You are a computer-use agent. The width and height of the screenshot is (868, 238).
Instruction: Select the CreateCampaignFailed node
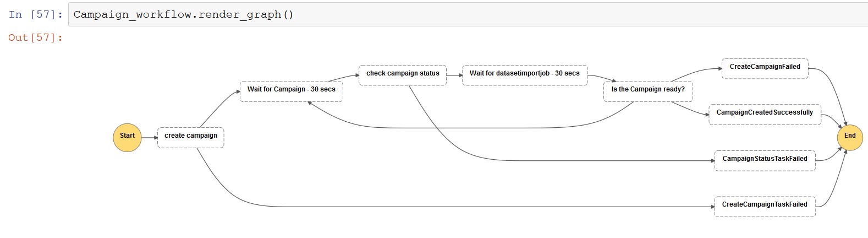(765, 68)
